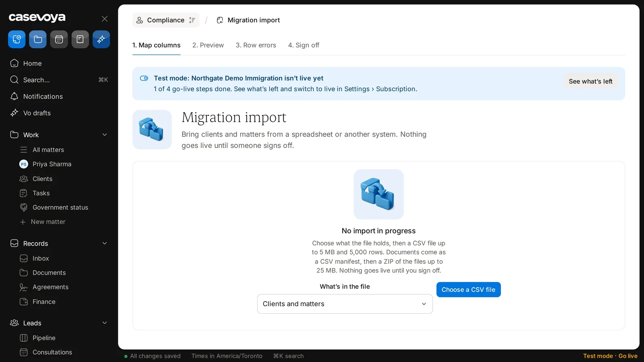Open the Compliance breadcrumb selector

[x=166, y=20]
